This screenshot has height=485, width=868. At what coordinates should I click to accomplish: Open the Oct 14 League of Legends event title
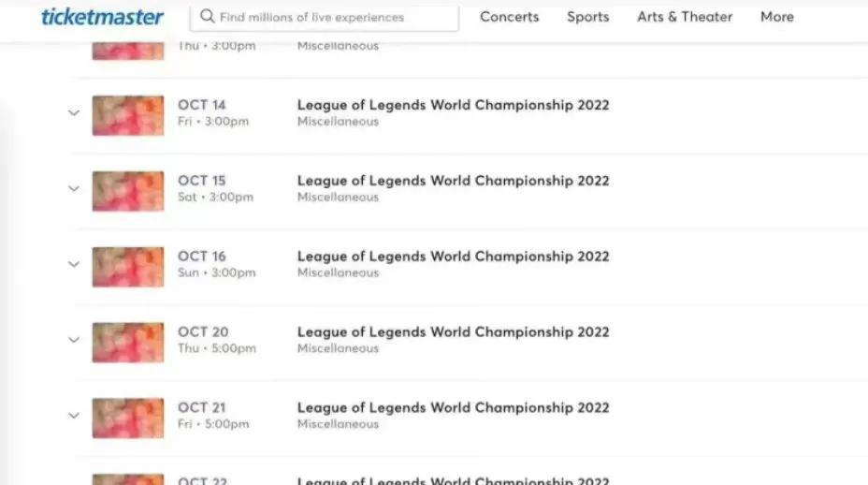pyautogui.click(x=453, y=105)
